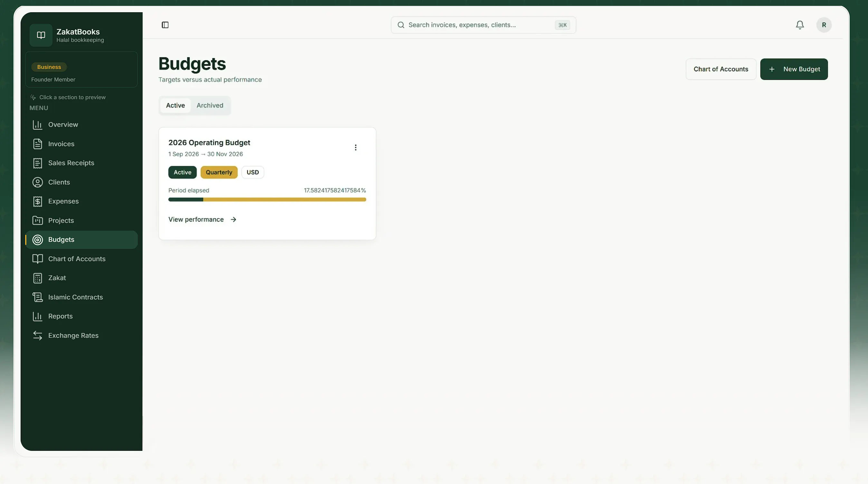Screen dimensions: 868x484
Task: Open Chart of Accounts header button
Action: [x=721, y=69]
